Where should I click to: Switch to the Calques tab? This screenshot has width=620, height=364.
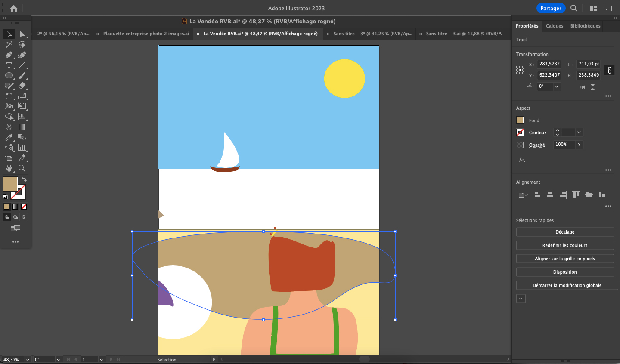[x=554, y=26]
